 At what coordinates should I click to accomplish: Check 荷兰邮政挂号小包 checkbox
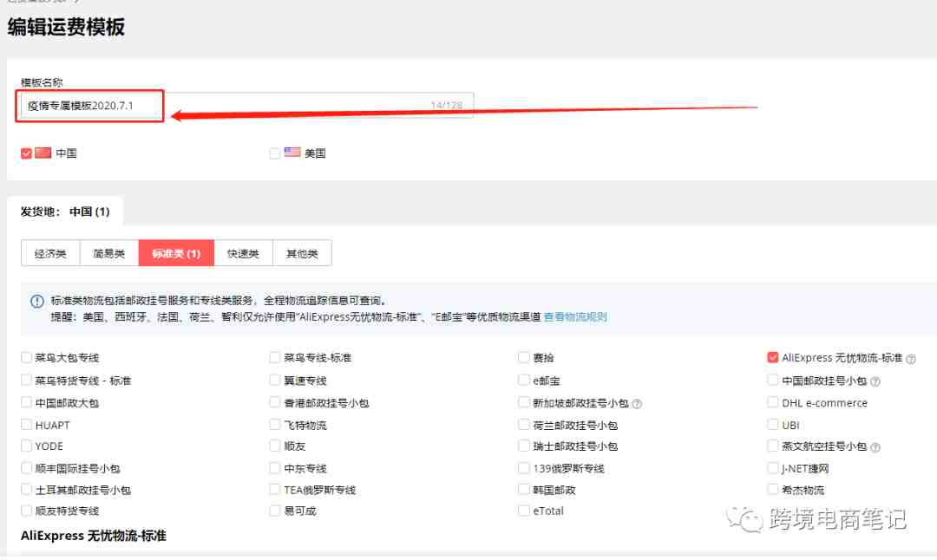coord(524,425)
